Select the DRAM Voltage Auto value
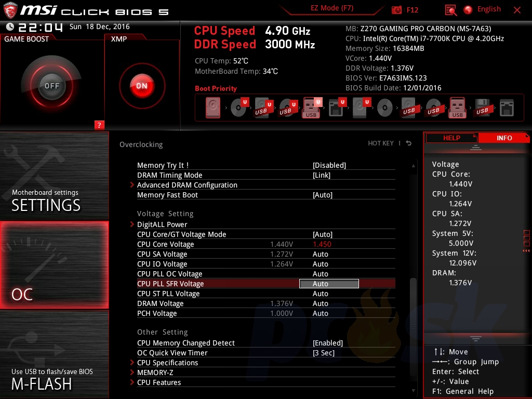Screen dimensions: 532x399 tap(320, 303)
